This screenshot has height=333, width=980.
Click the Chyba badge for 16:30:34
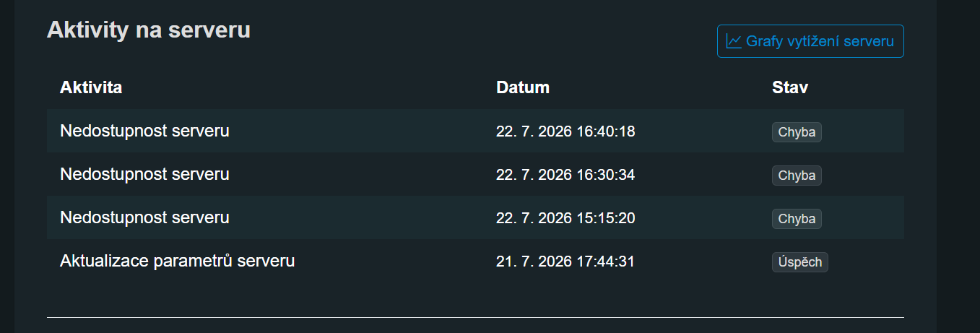pos(797,176)
